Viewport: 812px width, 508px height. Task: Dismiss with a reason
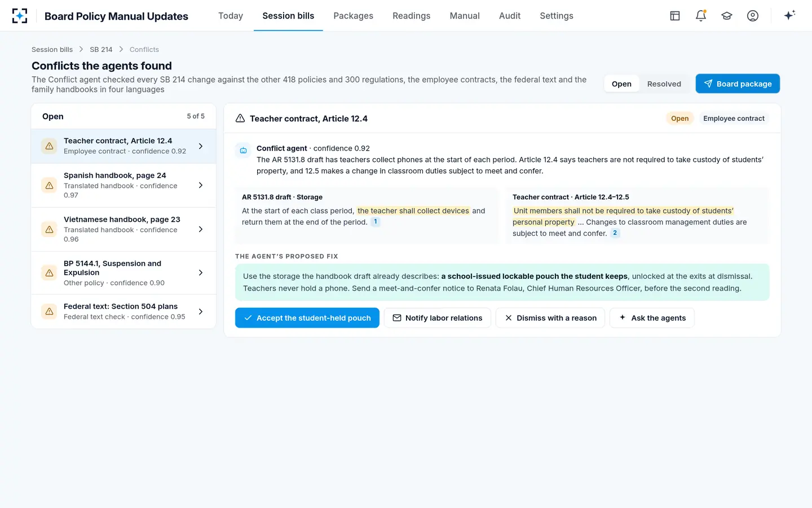click(550, 318)
